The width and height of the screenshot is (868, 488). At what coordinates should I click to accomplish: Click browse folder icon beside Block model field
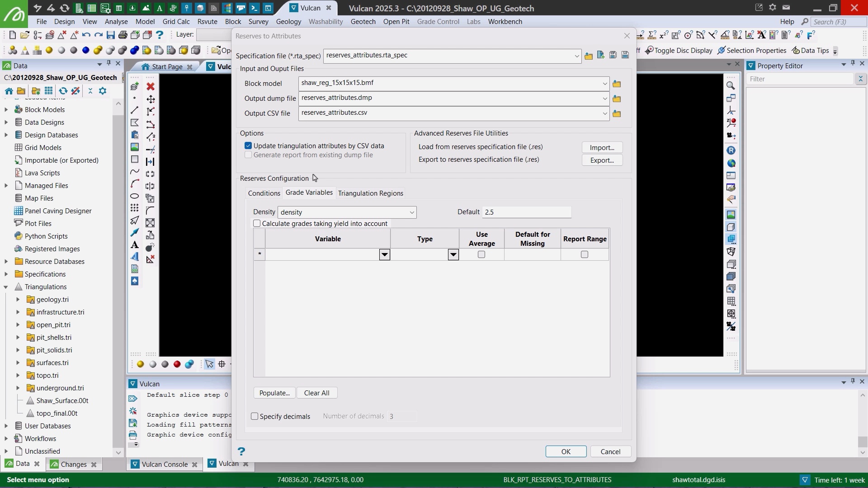617,84
